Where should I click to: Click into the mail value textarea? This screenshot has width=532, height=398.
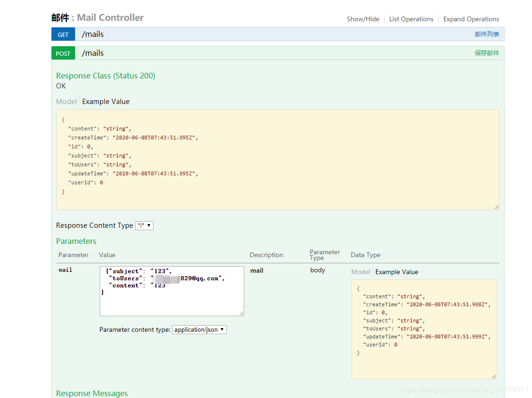point(172,291)
